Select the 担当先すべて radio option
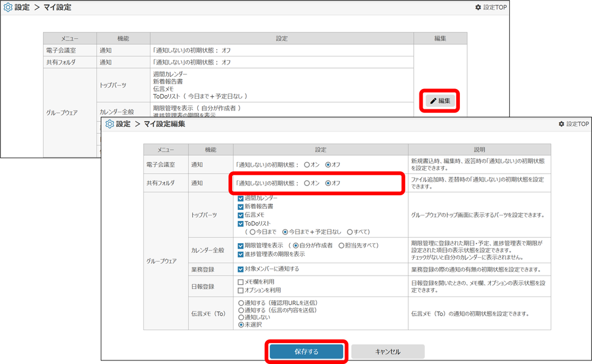592x364 pixels. pos(341,246)
